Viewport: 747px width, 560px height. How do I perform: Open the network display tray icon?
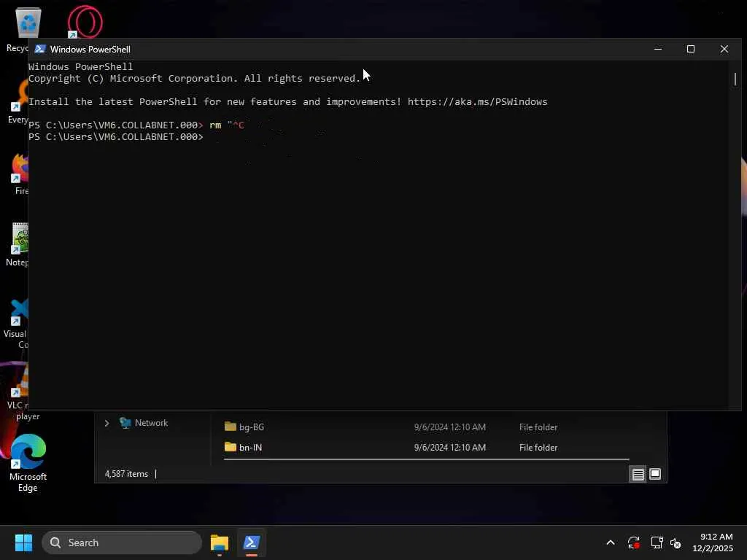click(657, 542)
